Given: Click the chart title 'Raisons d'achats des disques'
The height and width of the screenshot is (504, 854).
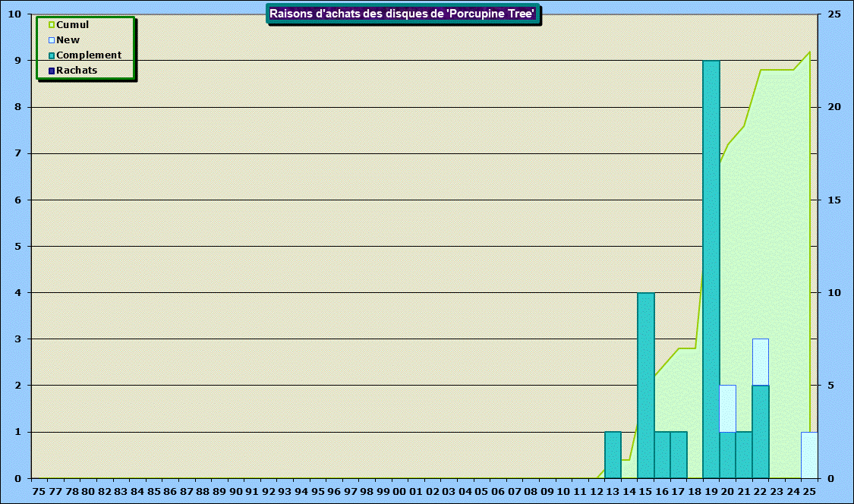Looking at the screenshot, I should click(403, 14).
